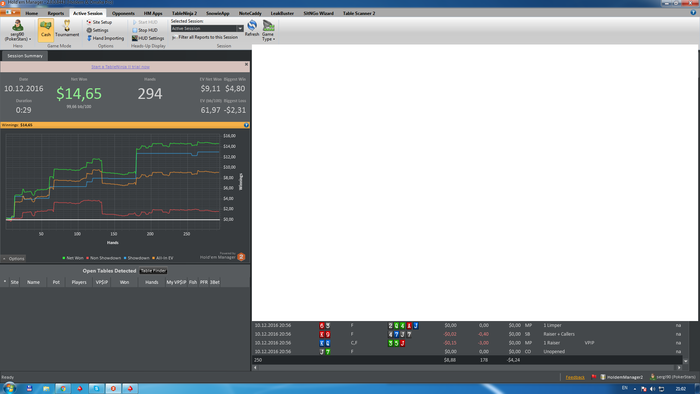Image resolution: width=700 pixels, height=394 pixels.
Task: Click the winnings graph help icon
Action: (x=246, y=125)
